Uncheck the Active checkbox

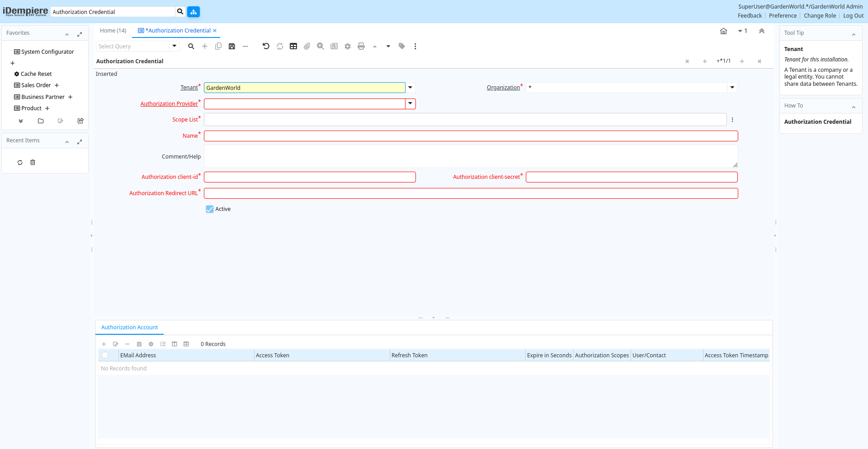pyautogui.click(x=210, y=209)
